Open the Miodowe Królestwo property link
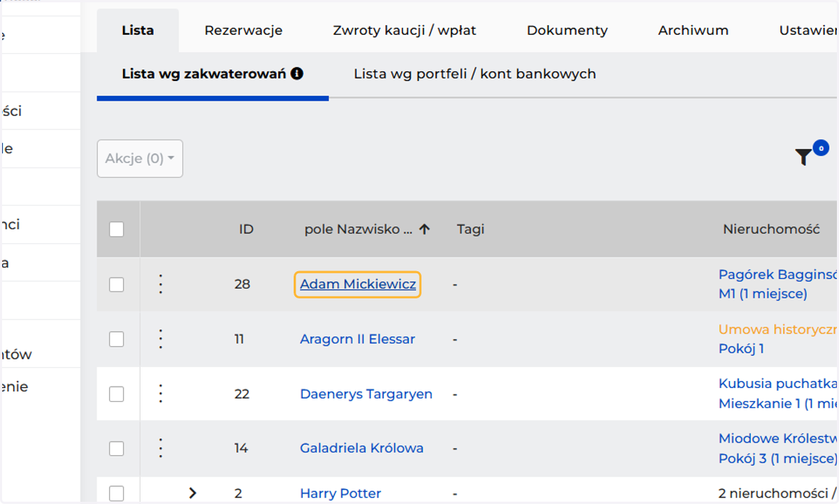Image resolution: width=839 pixels, height=504 pixels. click(778, 438)
